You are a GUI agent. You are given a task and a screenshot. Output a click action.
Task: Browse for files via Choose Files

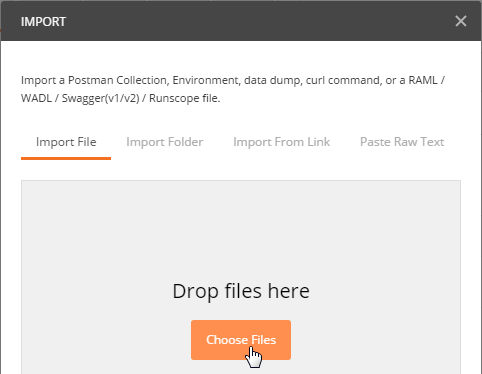[241, 340]
